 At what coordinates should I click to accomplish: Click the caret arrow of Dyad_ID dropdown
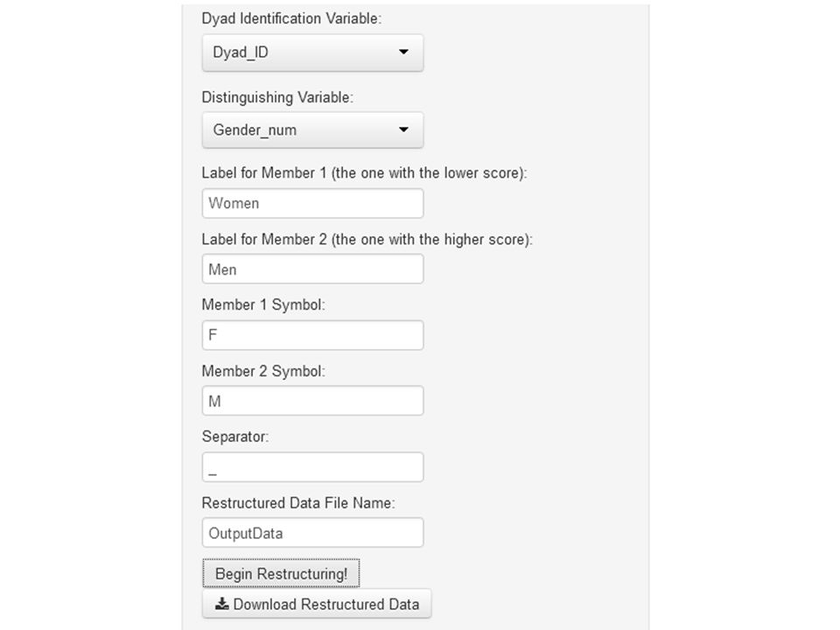[x=403, y=52]
